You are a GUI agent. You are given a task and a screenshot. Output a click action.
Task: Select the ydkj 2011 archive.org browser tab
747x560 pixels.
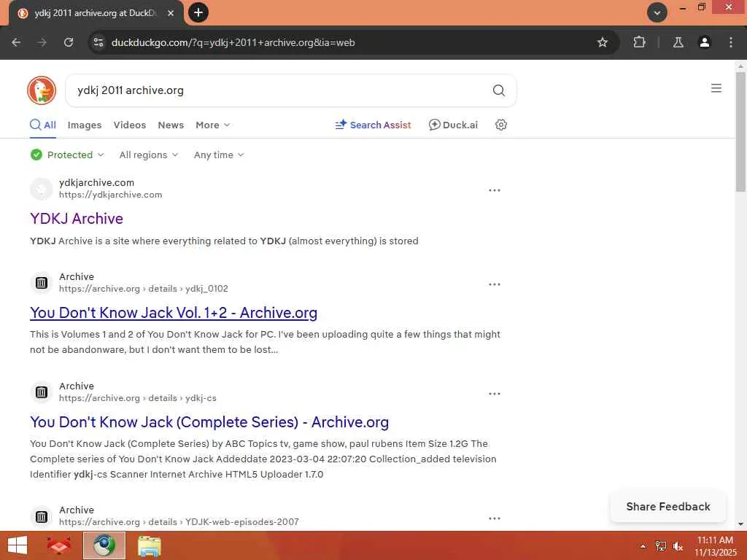coord(96,13)
